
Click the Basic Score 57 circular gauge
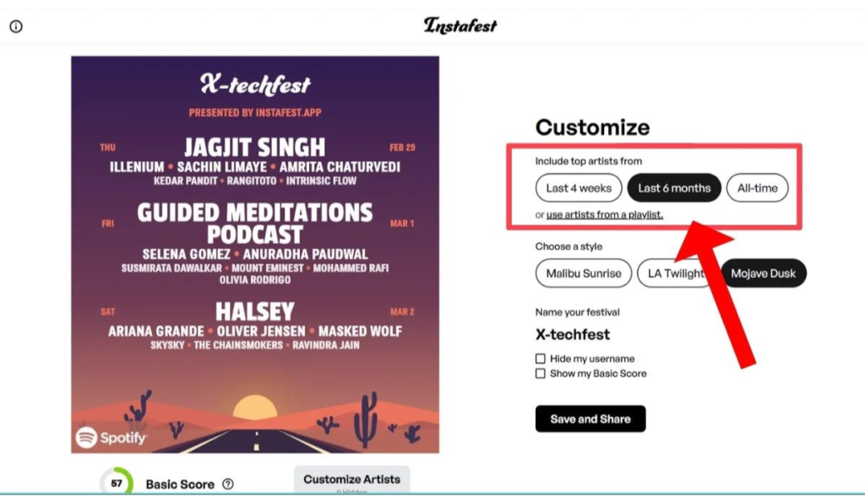[117, 483]
